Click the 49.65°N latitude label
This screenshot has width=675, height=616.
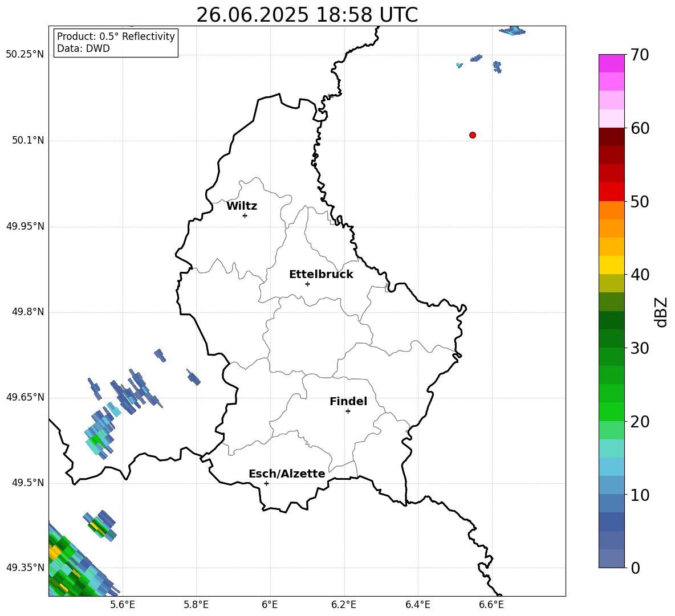pyautogui.click(x=25, y=397)
